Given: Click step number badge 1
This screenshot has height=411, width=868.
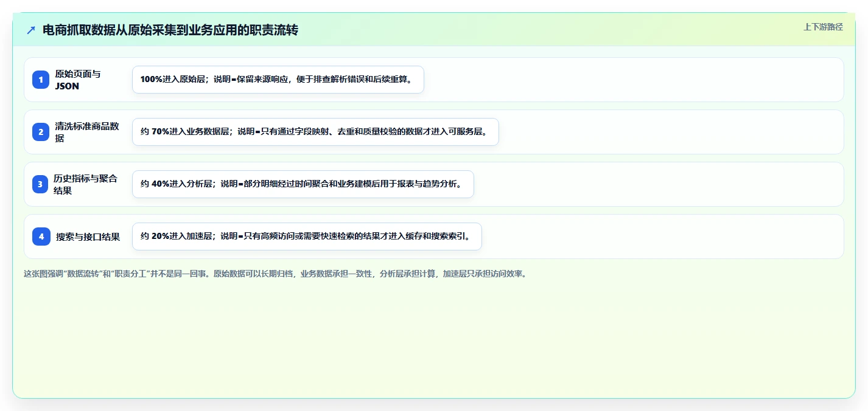Looking at the screenshot, I should coord(41,80).
